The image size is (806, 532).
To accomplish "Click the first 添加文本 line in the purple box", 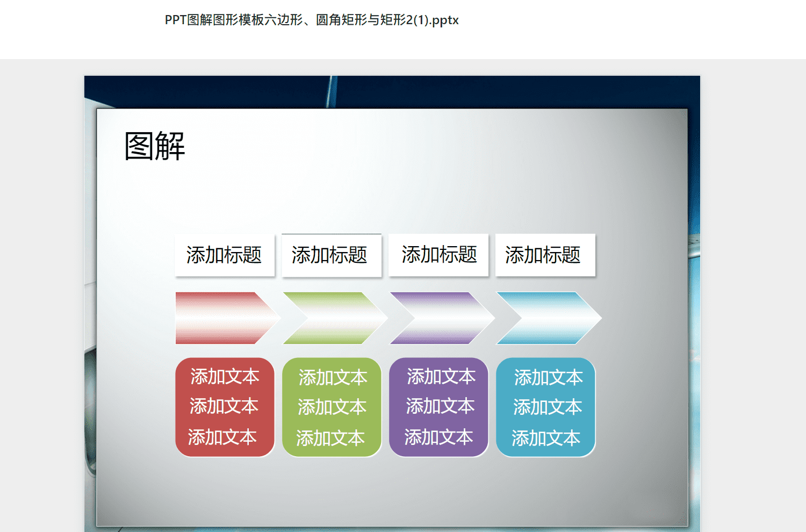I will coord(441,377).
